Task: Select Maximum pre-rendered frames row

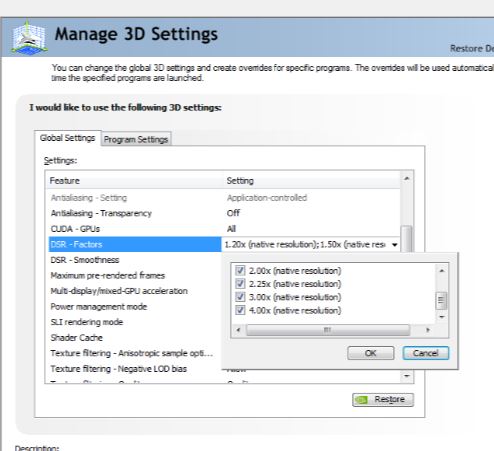Action: click(135, 275)
